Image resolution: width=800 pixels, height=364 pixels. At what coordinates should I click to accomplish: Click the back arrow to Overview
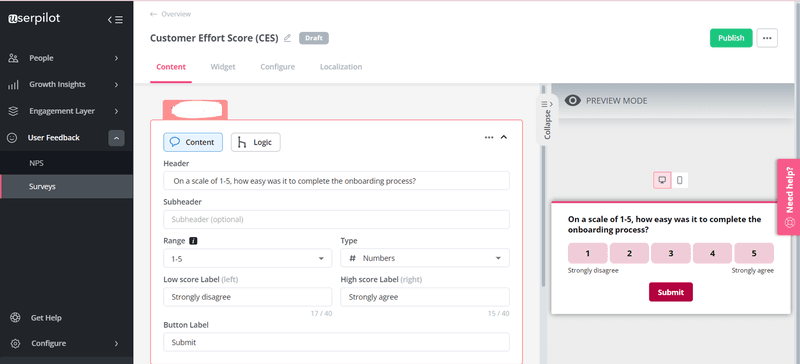(153, 14)
